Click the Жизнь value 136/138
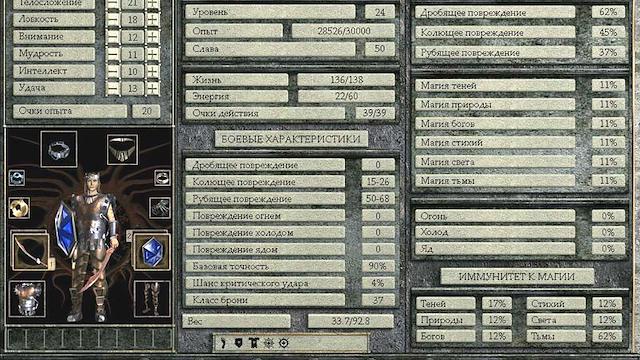The image size is (640, 360). (x=346, y=80)
